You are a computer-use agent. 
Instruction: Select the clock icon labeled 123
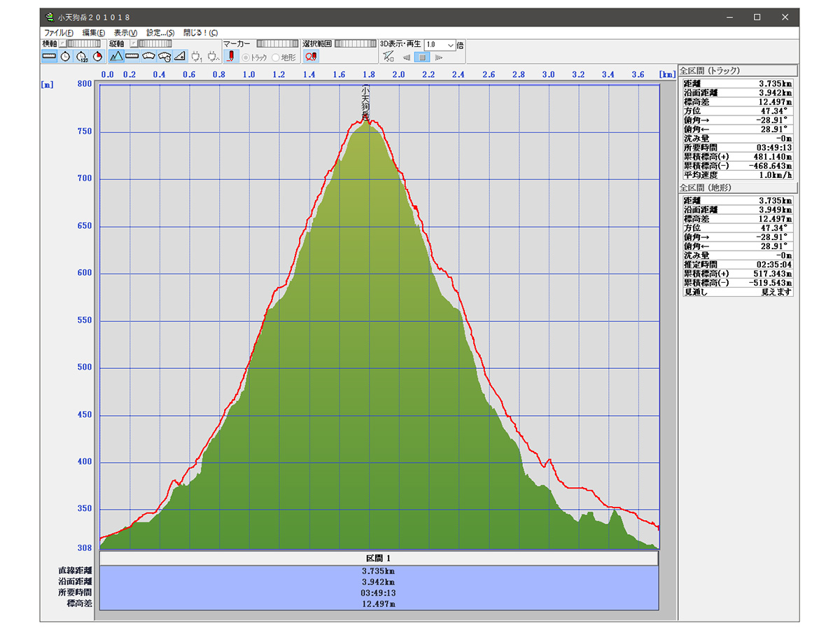tap(81, 57)
